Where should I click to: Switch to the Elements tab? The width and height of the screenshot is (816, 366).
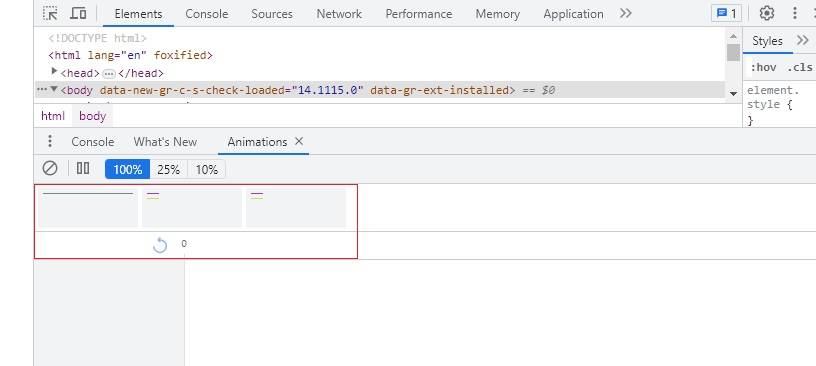point(138,14)
